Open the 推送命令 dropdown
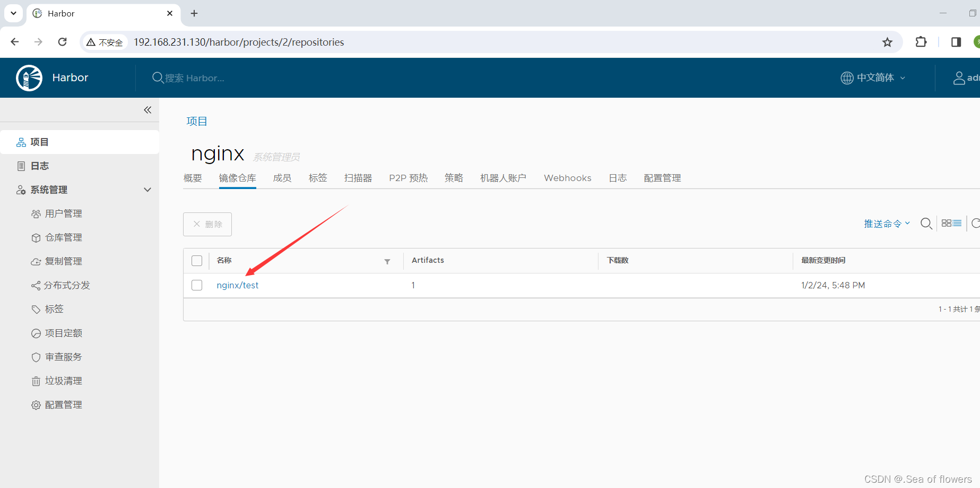 (x=887, y=224)
